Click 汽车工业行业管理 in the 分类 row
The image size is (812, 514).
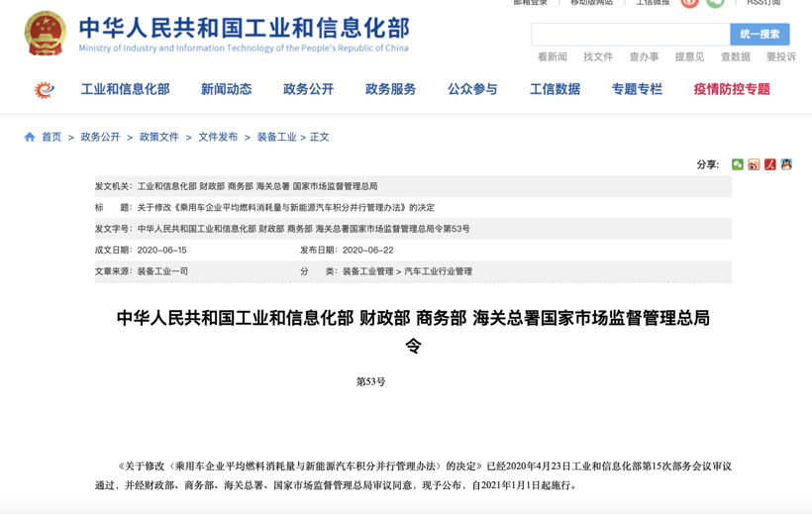point(438,271)
